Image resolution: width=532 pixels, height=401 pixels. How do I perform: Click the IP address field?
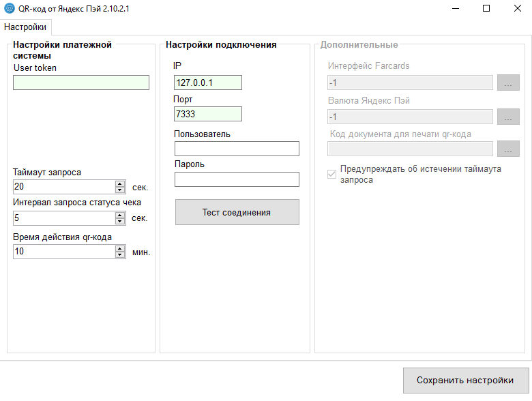207,83
